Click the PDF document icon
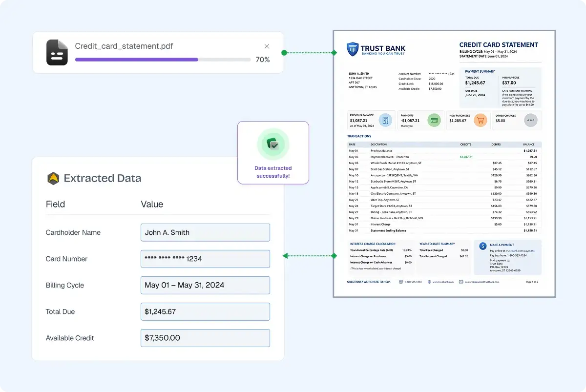This screenshot has height=392, width=586. click(57, 52)
